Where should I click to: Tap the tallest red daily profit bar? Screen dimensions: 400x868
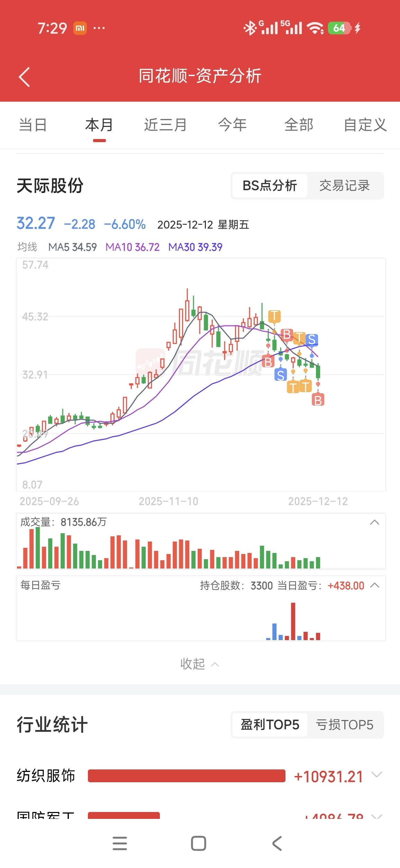tap(293, 621)
